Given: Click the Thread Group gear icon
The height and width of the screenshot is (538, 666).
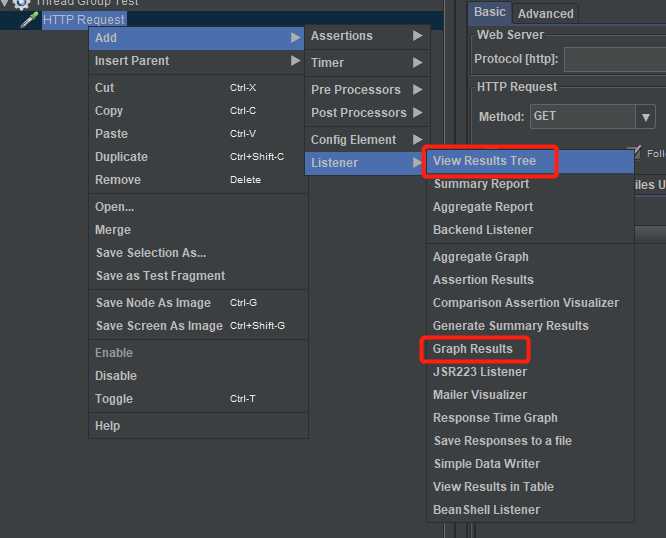Looking at the screenshot, I should coord(21,3).
